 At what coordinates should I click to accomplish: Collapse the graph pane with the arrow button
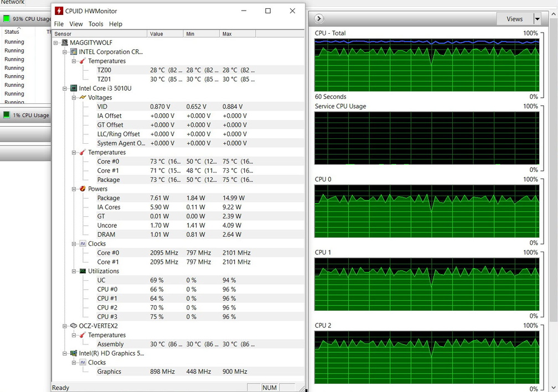point(319,18)
